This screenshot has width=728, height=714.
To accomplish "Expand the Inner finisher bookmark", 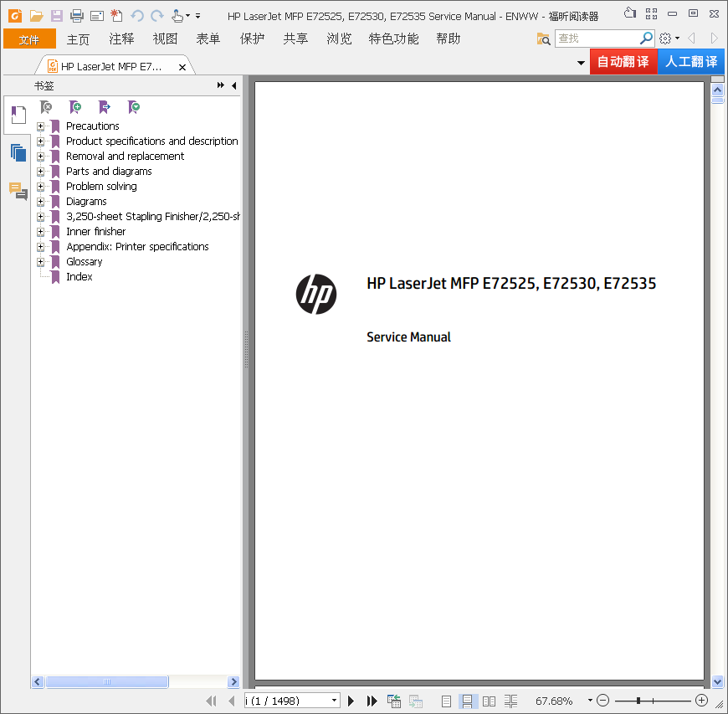I will click(x=40, y=231).
